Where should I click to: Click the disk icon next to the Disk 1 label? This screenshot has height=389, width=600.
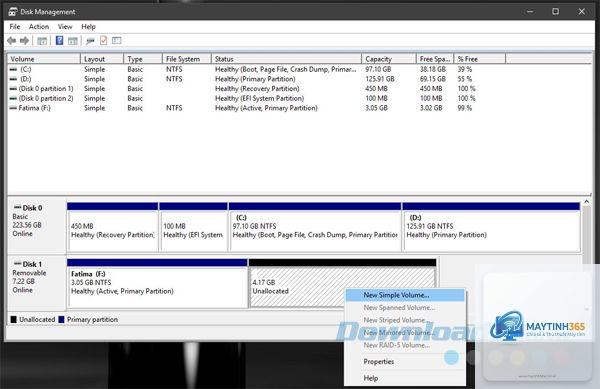pos(17,264)
